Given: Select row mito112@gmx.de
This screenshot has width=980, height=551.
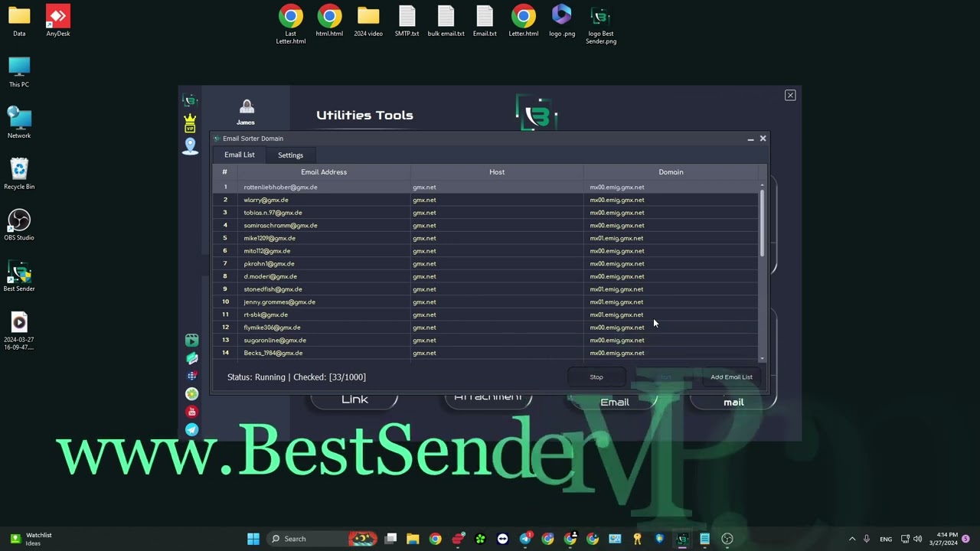Looking at the screenshot, I should click(x=485, y=251).
